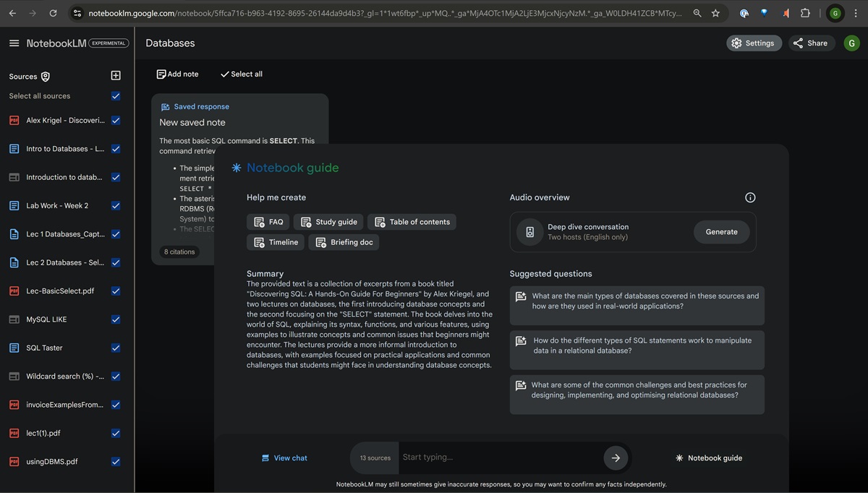Create a Study guide
The image size is (868, 493).
[x=328, y=222]
